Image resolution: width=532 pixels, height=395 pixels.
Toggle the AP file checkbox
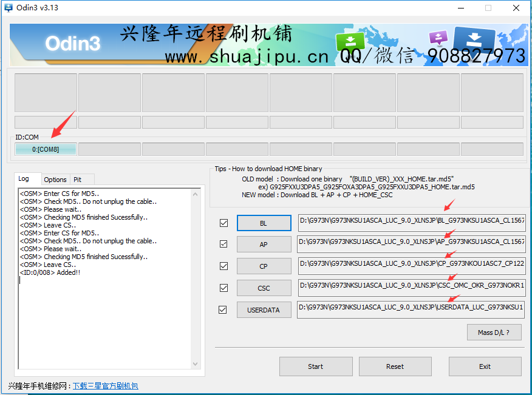coord(223,244)
